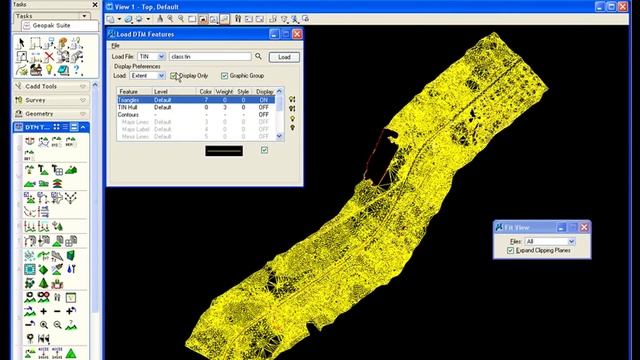Click the plus icon in DTM tools
The width and height of the screenshot is (640, 360).
coord(44,311)
